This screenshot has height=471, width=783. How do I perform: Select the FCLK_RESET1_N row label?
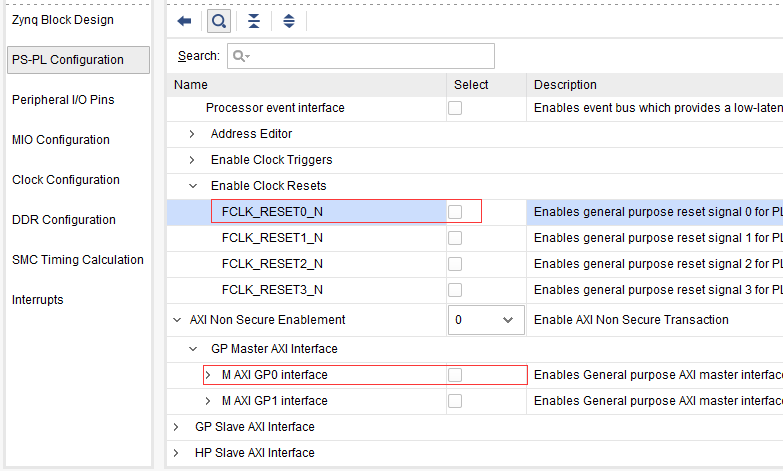coord(272,238)
